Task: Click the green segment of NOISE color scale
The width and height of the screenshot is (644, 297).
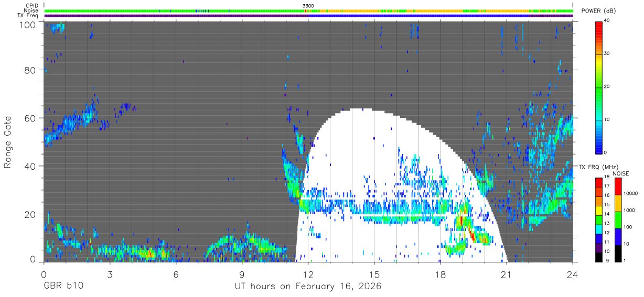Action: pos(618,219)
